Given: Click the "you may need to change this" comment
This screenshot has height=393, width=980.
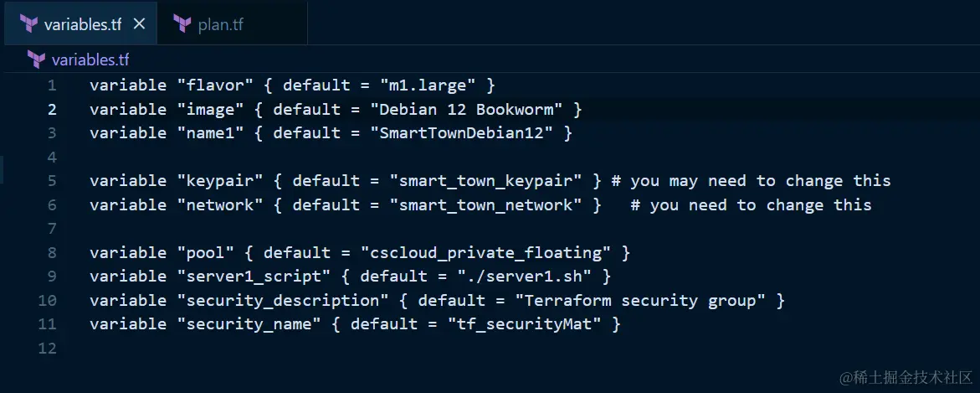Looking at the screenshot, I should [760, 181].
